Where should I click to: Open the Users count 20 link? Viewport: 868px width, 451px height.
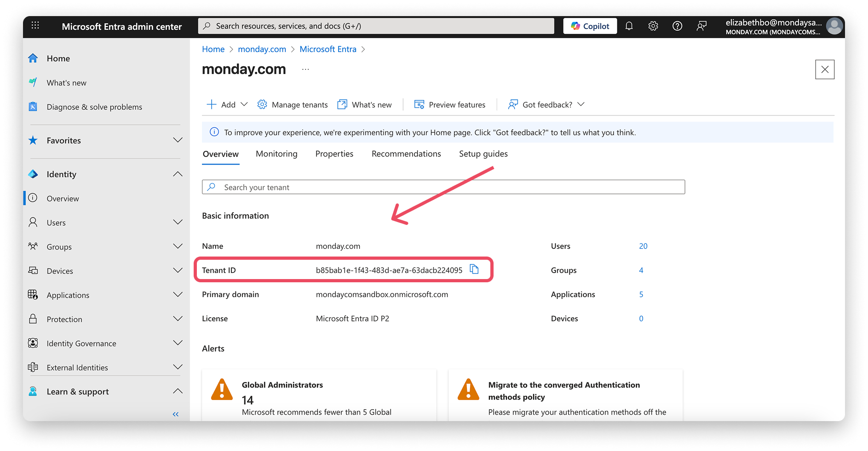(643, 246)
